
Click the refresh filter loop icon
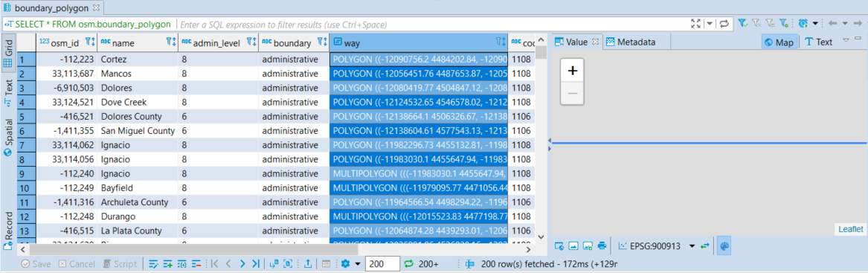click(x=724, y=24)
